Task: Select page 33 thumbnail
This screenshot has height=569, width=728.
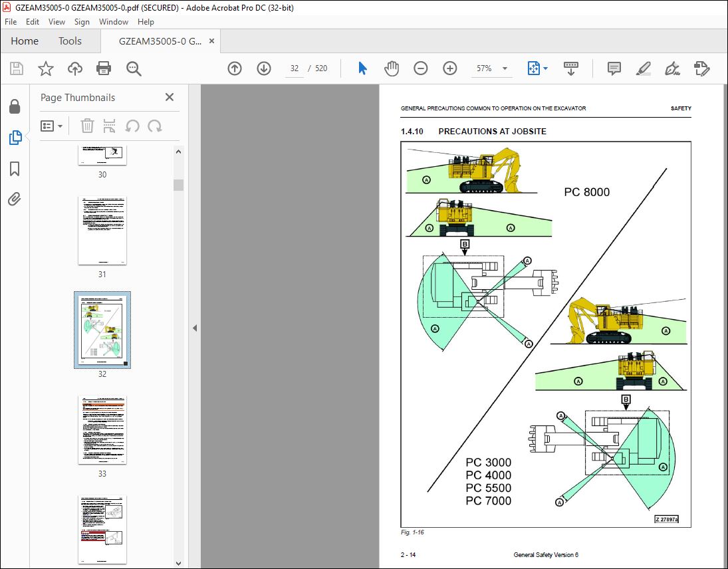Action: pyautogui.click(x=102, y=430)
